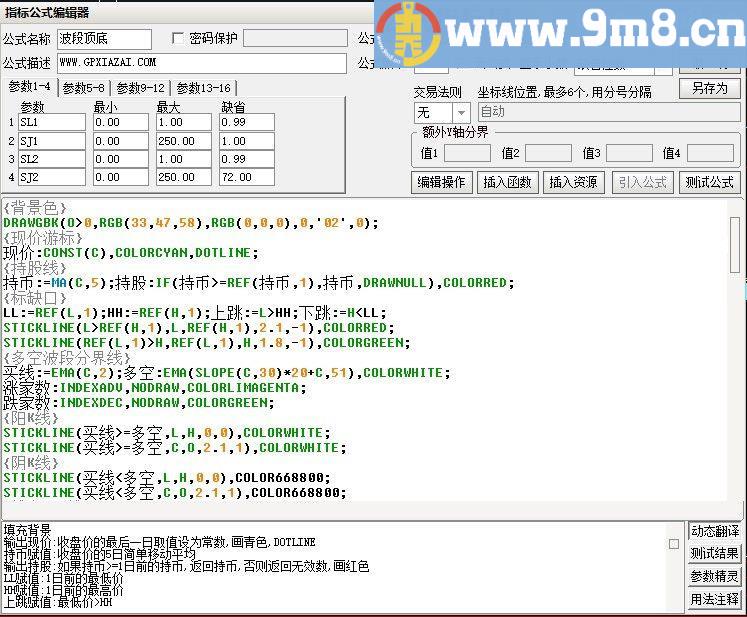Click the 值3 input field

[629, 153]
